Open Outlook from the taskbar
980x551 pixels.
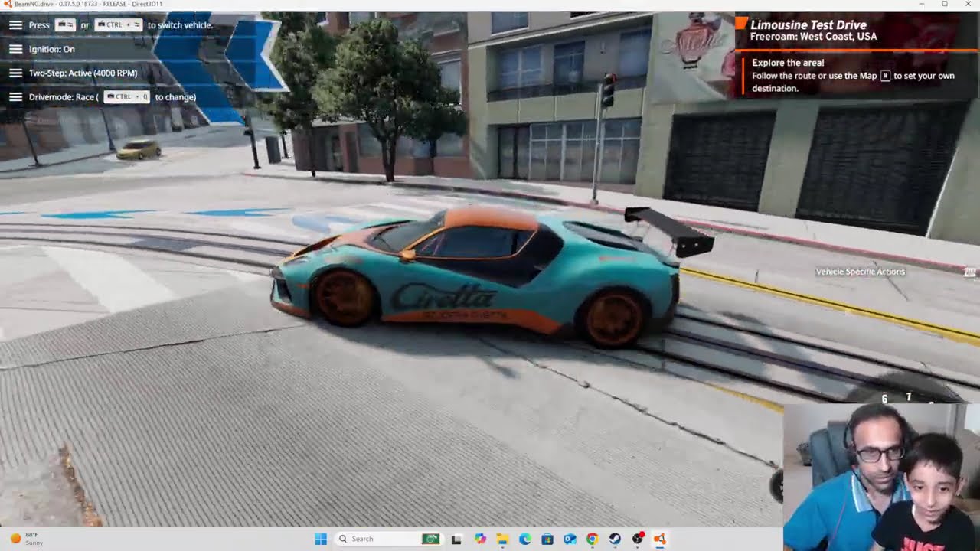tap(570, 539)
